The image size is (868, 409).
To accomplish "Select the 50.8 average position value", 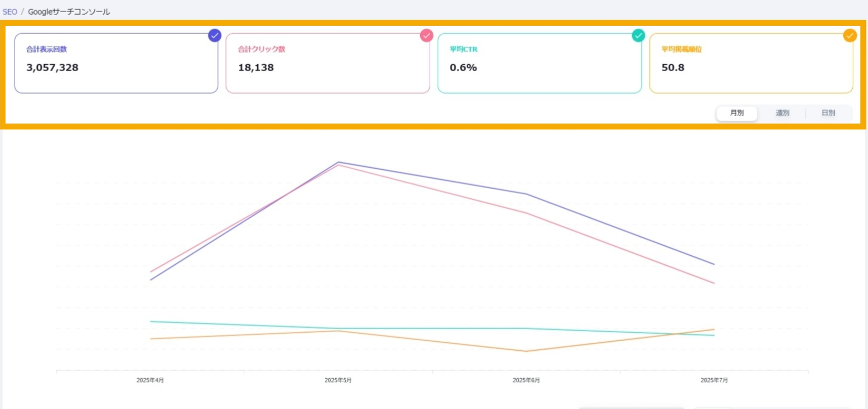I will pyautogui.click(x=673, y=67).
